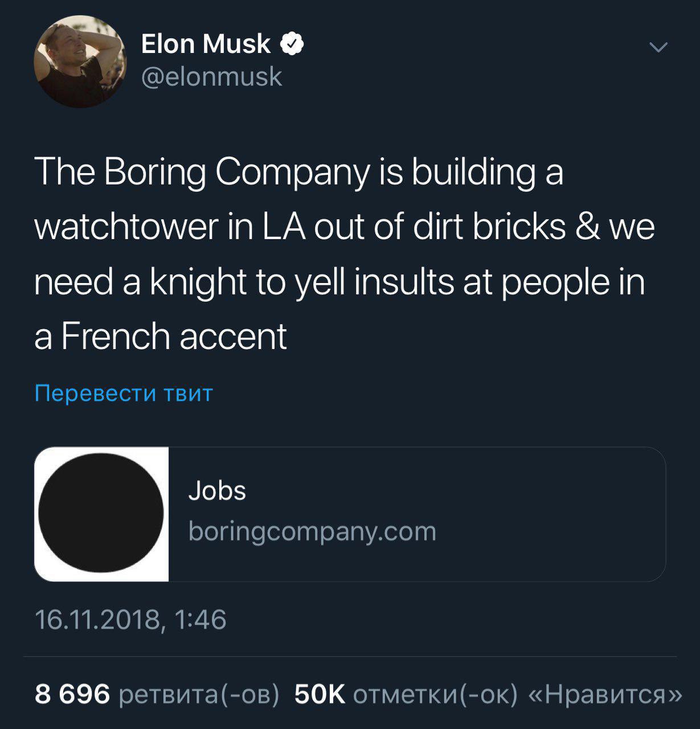Click the 'need a knight' tweet line
The image size is (700, 729).
click(339, 282)
